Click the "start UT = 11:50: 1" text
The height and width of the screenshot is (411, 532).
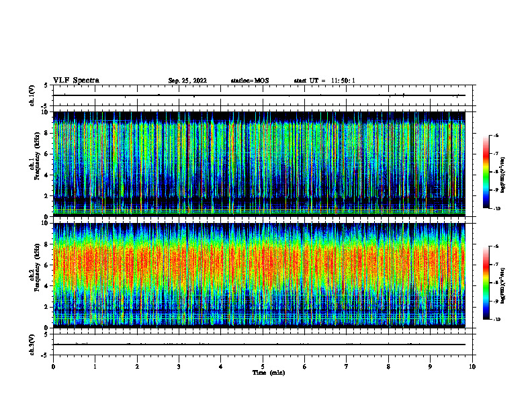pos(324,81)
